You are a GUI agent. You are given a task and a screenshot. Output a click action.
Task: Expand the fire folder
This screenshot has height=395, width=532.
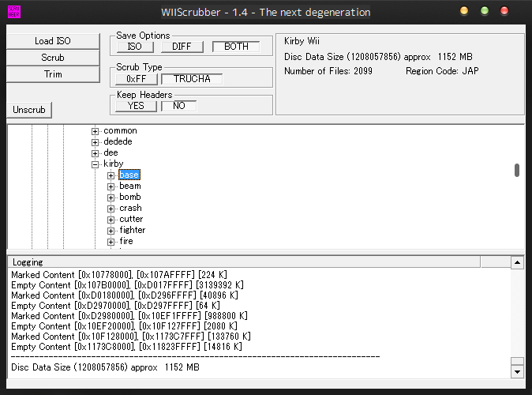(x=111, y=242)
